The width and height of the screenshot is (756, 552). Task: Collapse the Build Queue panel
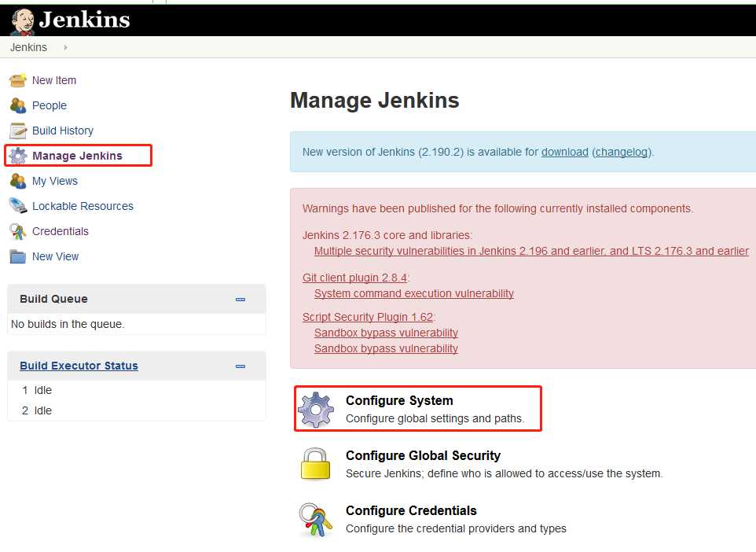(x=240, y=299)
